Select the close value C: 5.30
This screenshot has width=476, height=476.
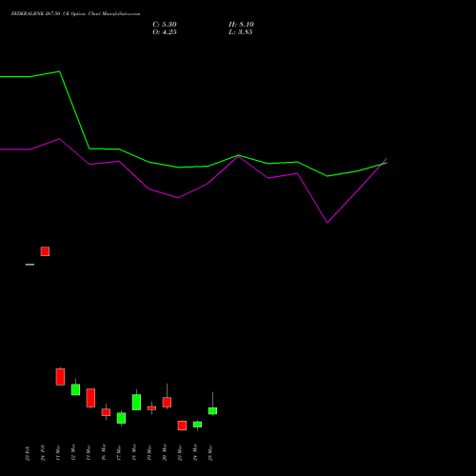click(165, 25)
